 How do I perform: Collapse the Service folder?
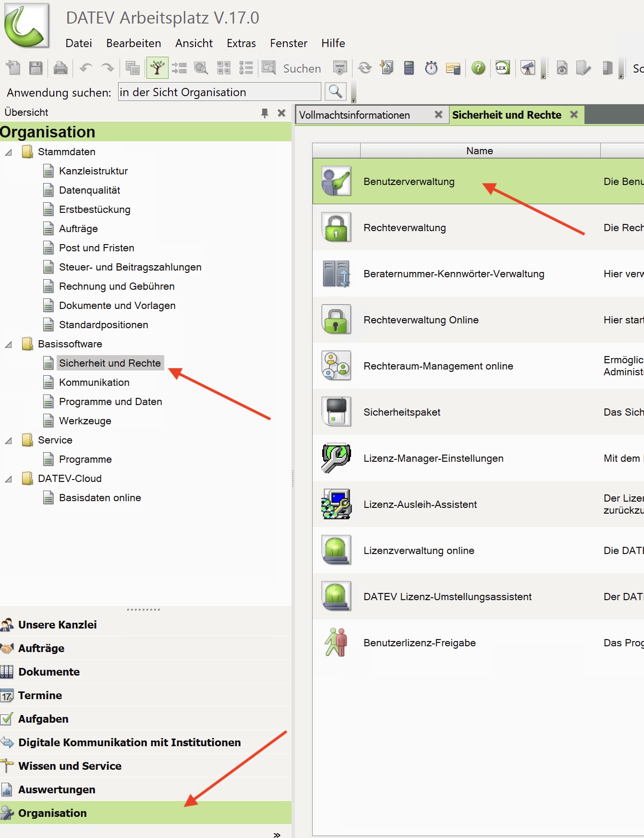coord(9,441)
